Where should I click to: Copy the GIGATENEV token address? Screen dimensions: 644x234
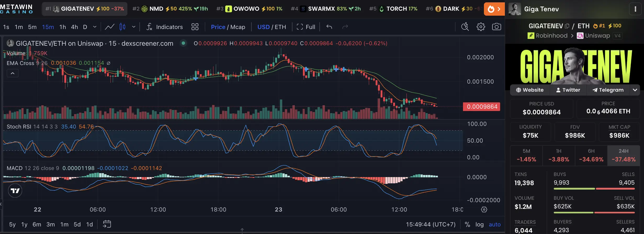567,26
